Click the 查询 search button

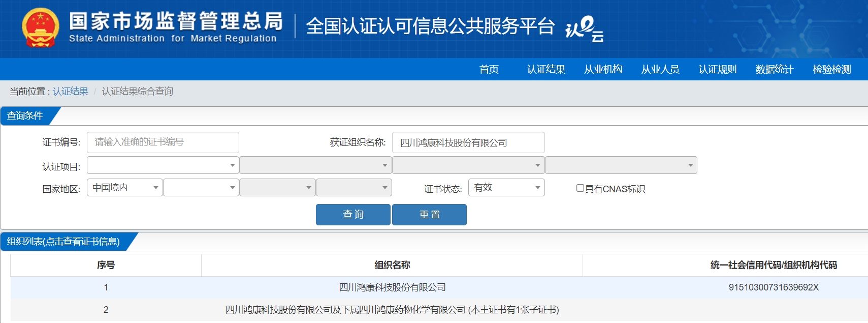click(353, 215)
